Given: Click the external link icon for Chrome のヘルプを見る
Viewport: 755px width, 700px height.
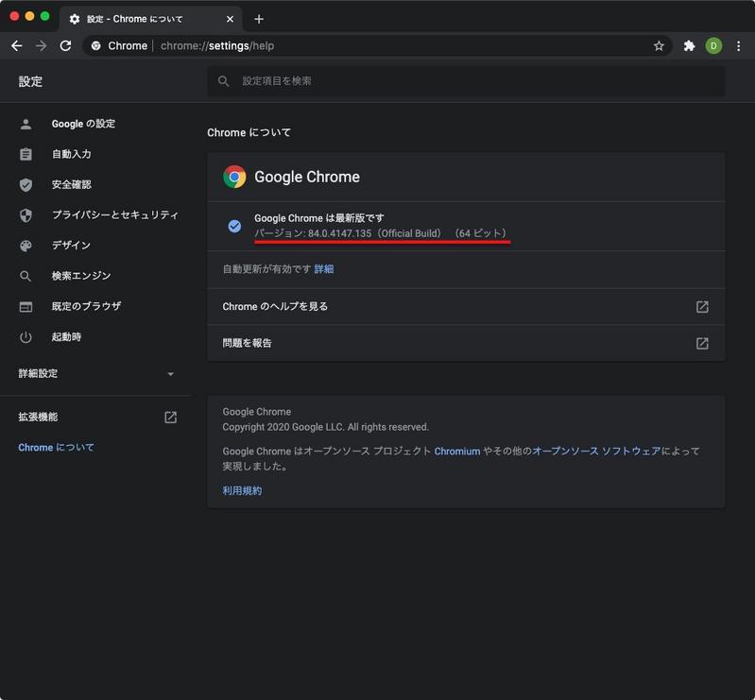Looking at the screenshot, I should [x=702, y=307].
